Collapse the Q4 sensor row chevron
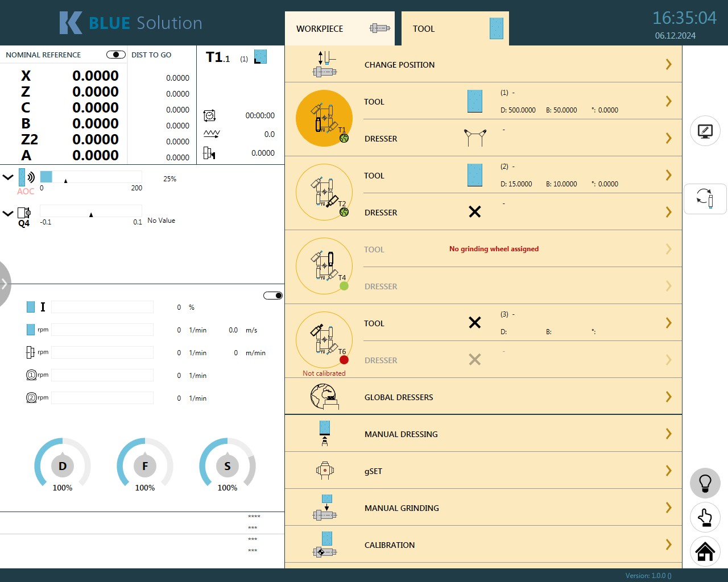This screenshot has height=582, width=728. tap(8, 214)
